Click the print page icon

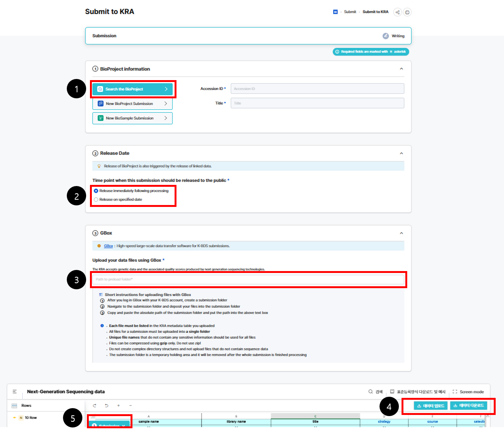tap(407, 12)
